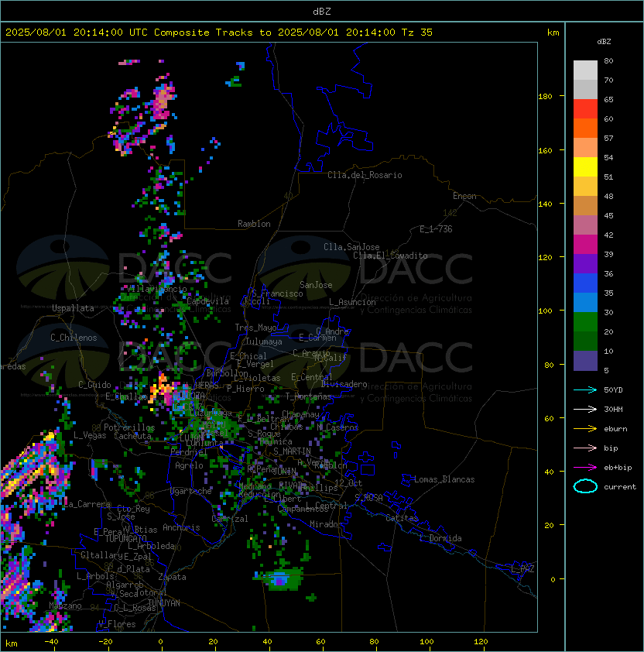Select the slate 5-10 dBZ swatch
The image size is (644, 652).
[x=585, y=361]
